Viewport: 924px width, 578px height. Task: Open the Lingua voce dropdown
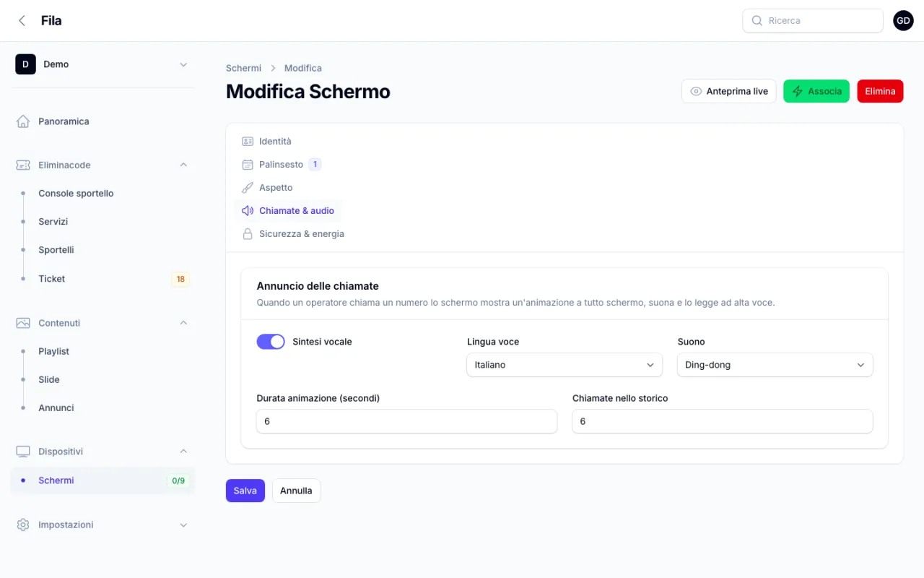pos(565,365)
